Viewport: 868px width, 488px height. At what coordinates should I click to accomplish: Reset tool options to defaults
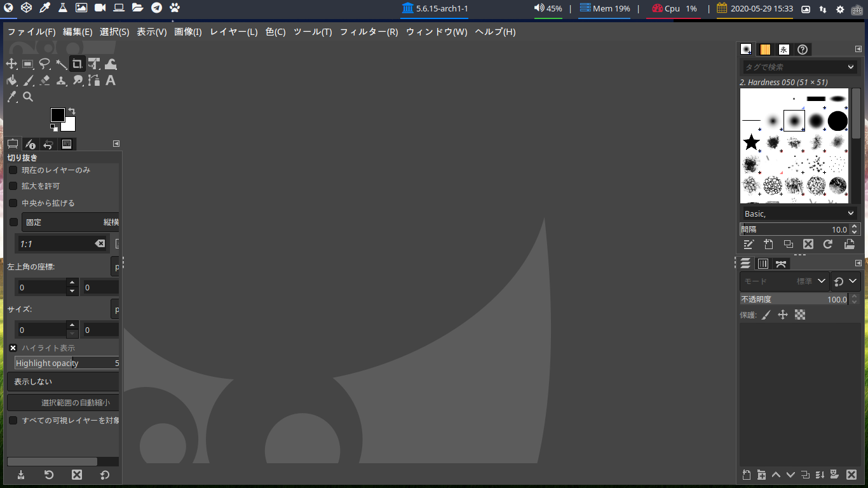point(105,475)
